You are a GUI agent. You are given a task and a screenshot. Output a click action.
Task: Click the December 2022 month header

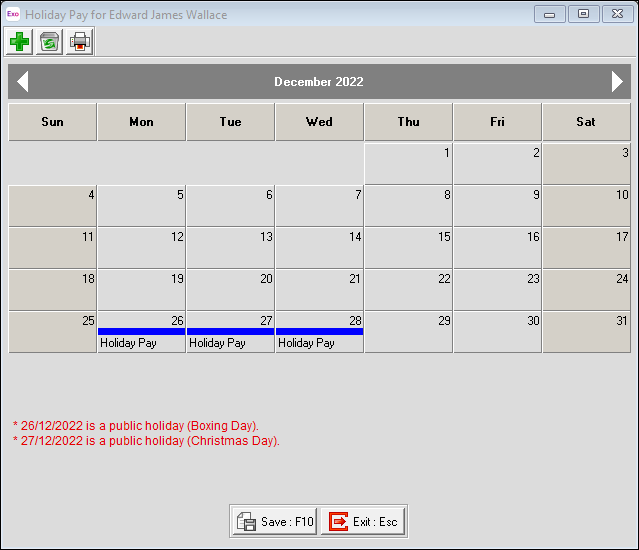pyautogui.click(x=319, y=82)
